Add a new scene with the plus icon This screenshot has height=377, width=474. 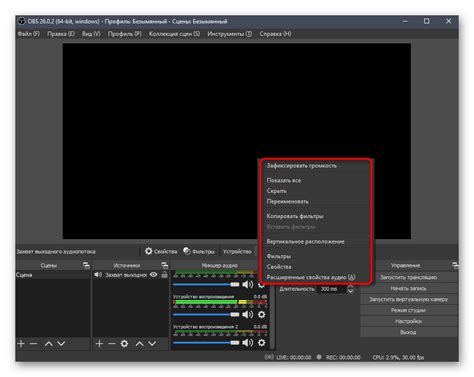[x=21, y=344]
